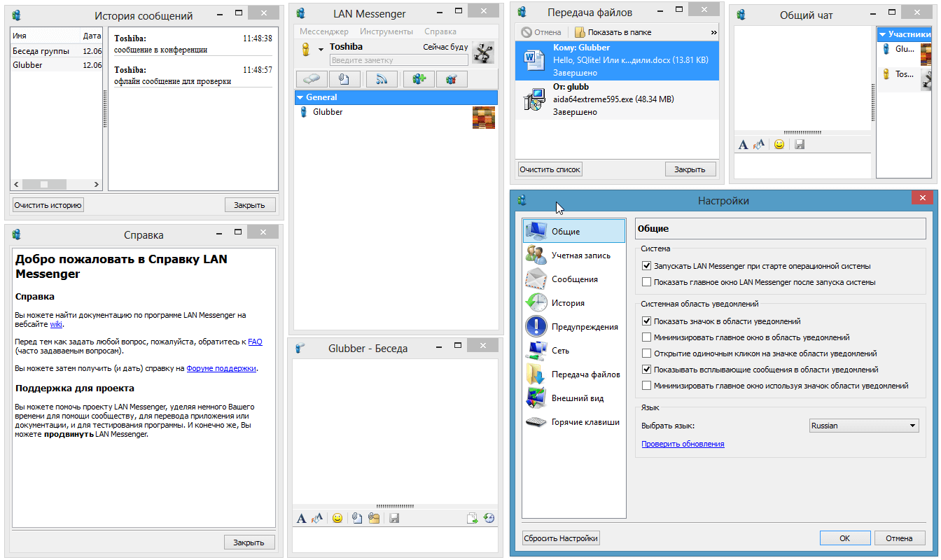This screenshot has width=941, height=560.
Task: Open history clock icon in Glubber - Беседа
Action: pos(489,519)
